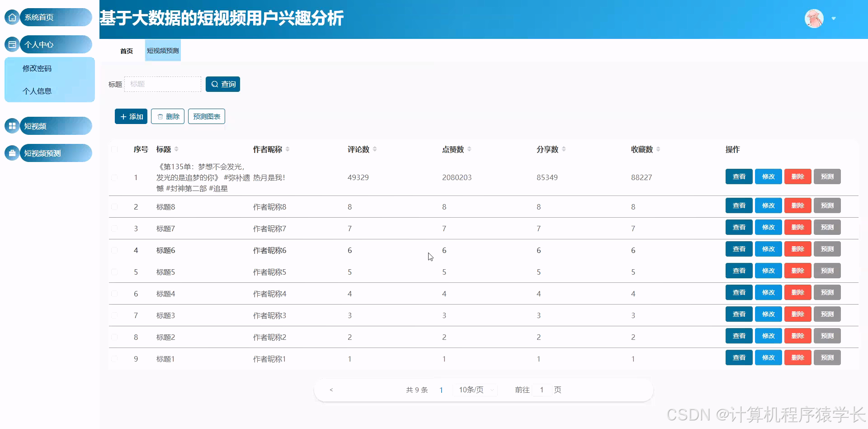
Task: Click inside the 标题 search input
Action: [x=162, y=84]
